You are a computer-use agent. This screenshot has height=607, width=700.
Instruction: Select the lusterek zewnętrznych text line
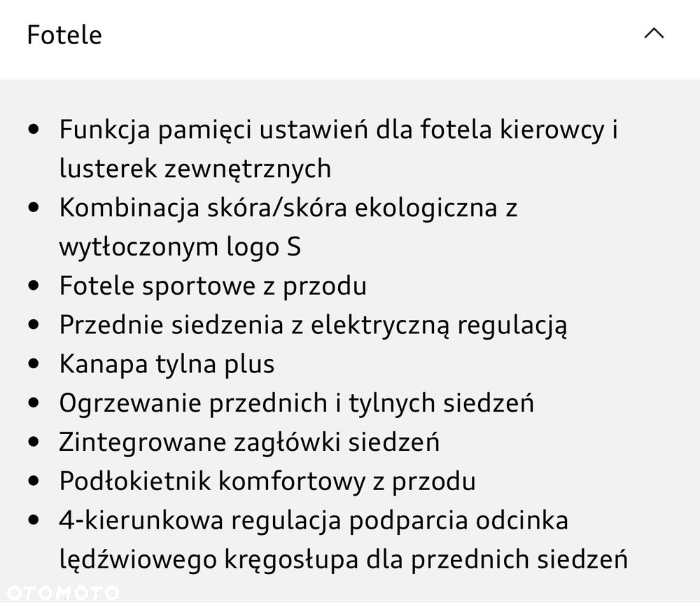pyautogui.click(x=195, y=169)
